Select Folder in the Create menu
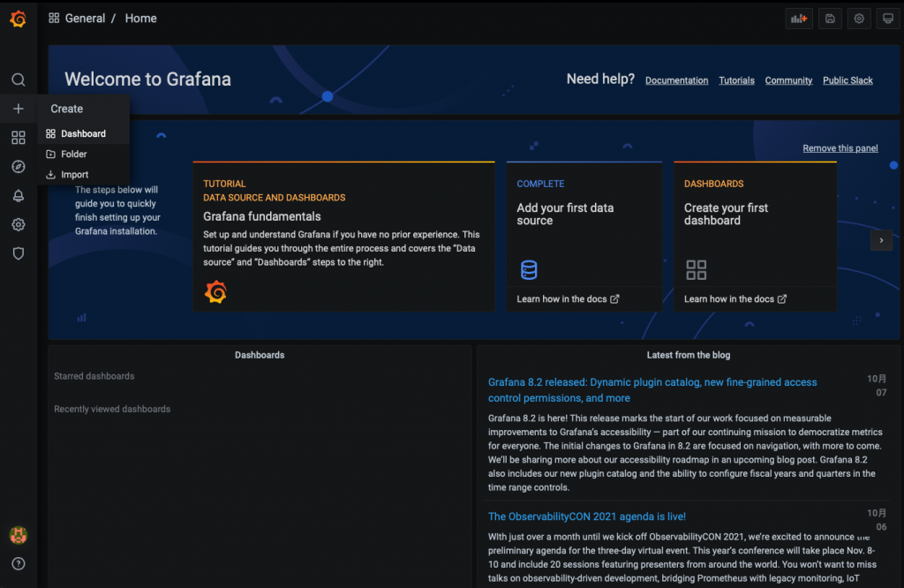The height and width of the screenshot is (588, 904). click(84, 154)
